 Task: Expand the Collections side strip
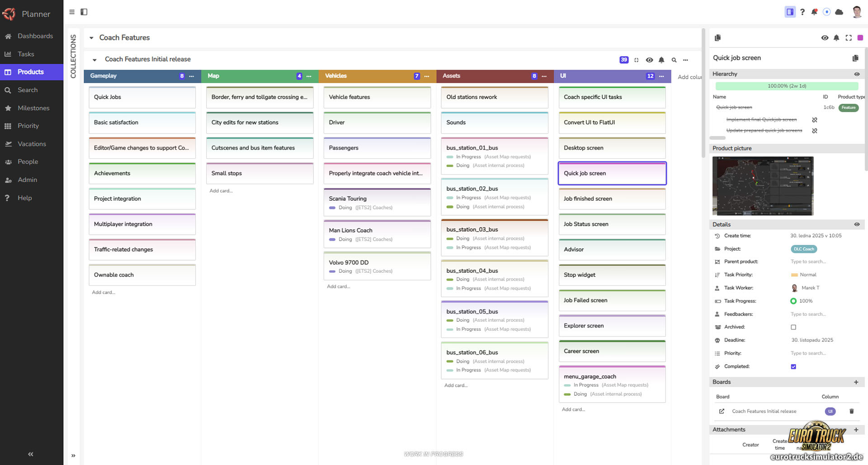[x=73, y=456]
